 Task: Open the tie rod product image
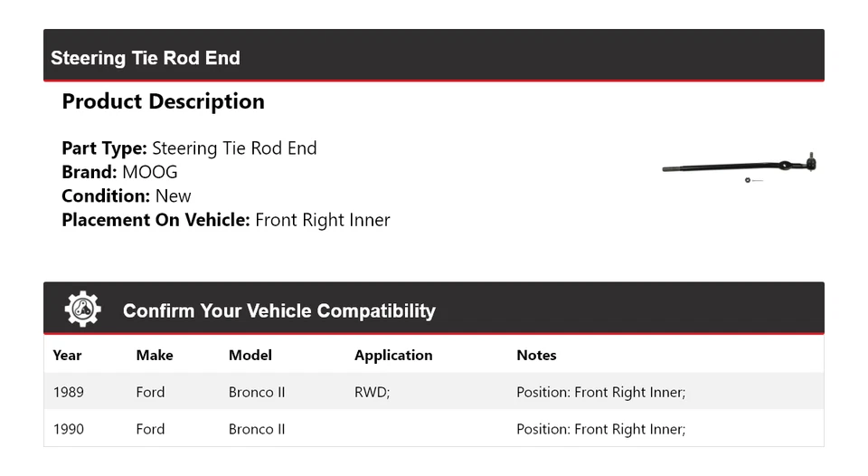point(740,167)
